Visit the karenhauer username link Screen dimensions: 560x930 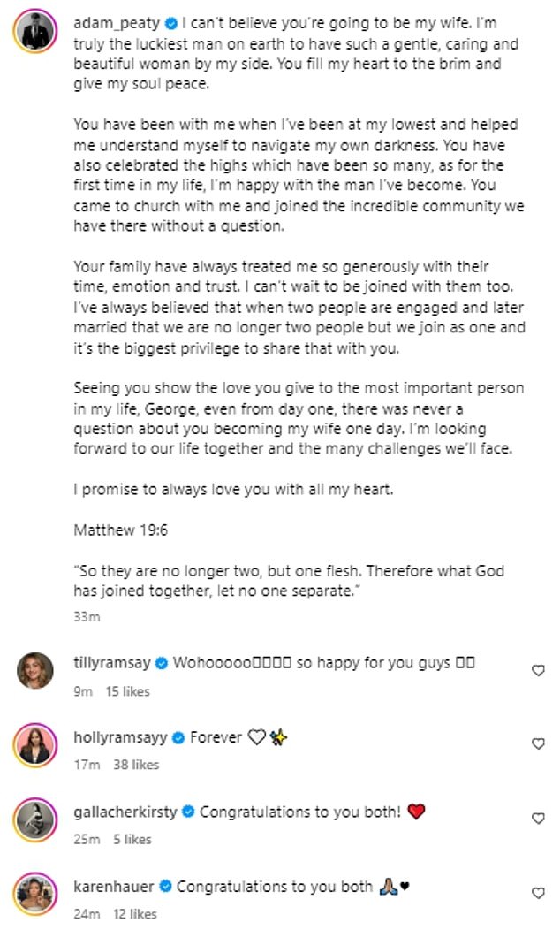coord(114,887)
